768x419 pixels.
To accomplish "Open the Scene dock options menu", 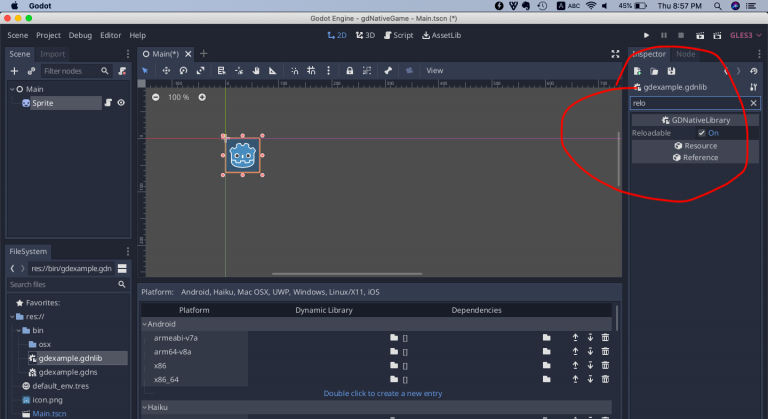I will click(128, 54).
